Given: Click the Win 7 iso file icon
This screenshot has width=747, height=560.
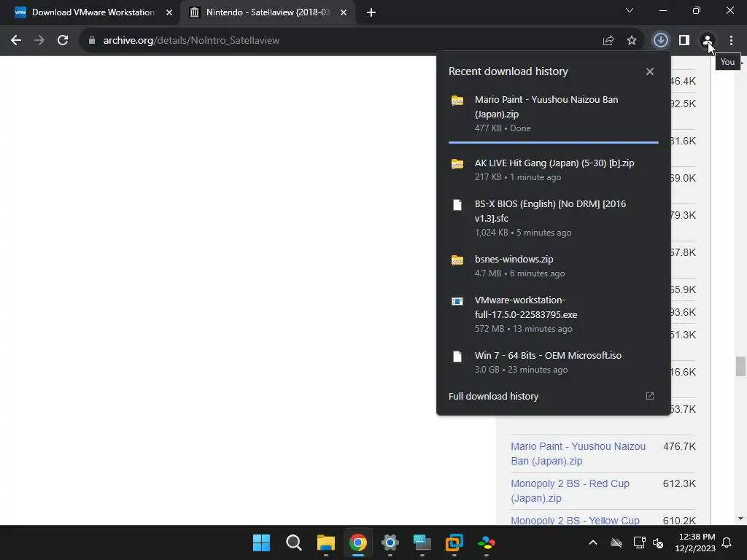Looking at the screenshot, I should tap(457, 356).
